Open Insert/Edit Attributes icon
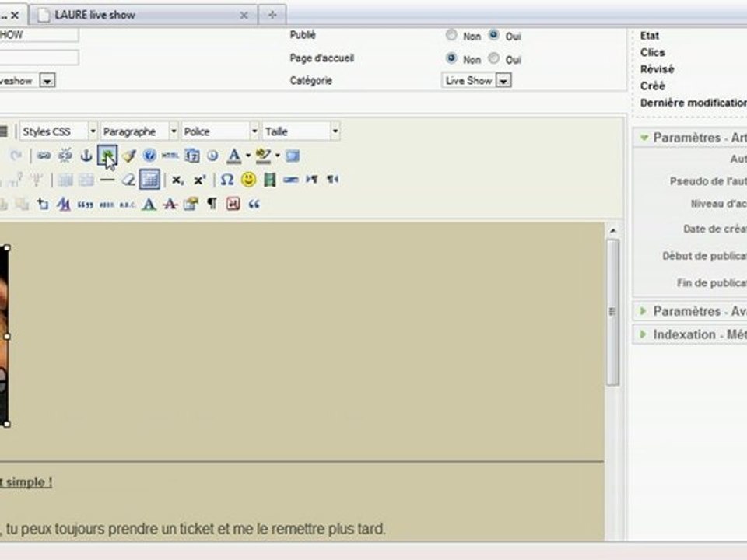This screenshot has height=560, width=747. 191,205
